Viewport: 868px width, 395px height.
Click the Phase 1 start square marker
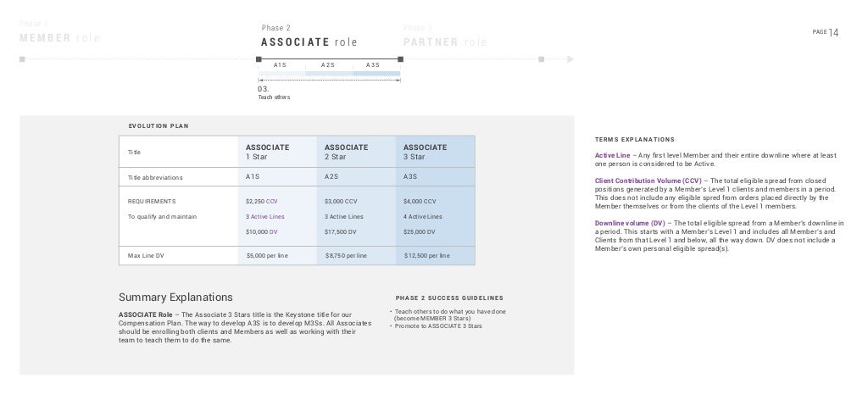22,58
